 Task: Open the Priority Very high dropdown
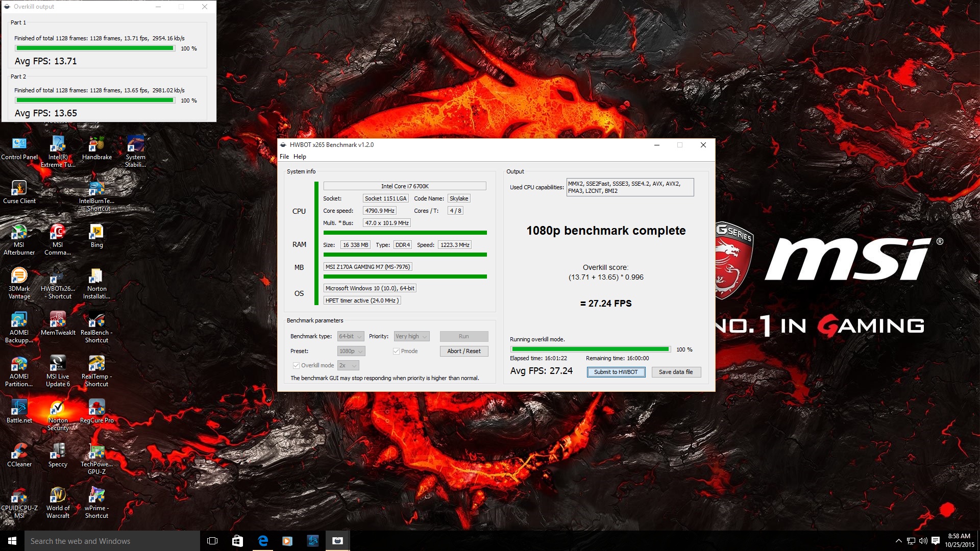tap(411, 336)
